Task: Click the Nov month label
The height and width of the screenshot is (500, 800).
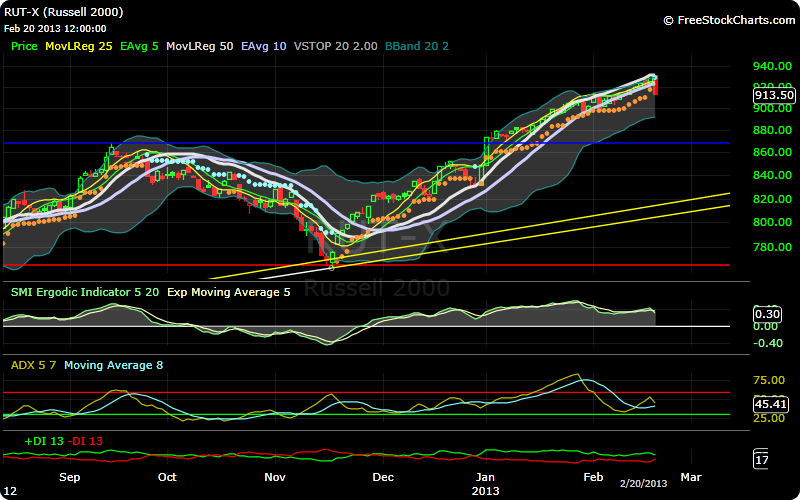Action: 274,478
